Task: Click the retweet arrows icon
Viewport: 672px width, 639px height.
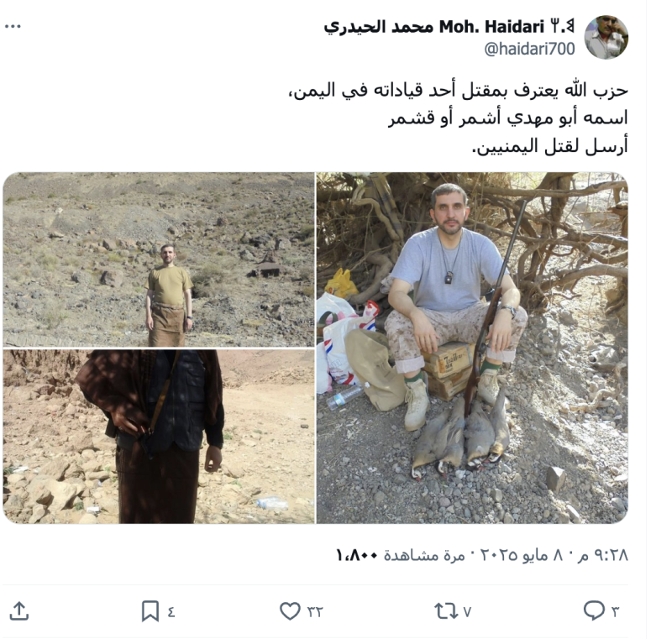Action: (x=446, y=610)
